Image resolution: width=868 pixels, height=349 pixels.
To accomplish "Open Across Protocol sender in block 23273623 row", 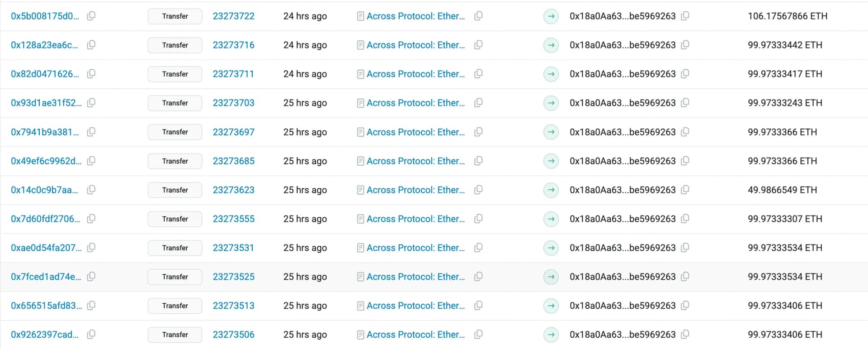I will [x=415, y=190].
